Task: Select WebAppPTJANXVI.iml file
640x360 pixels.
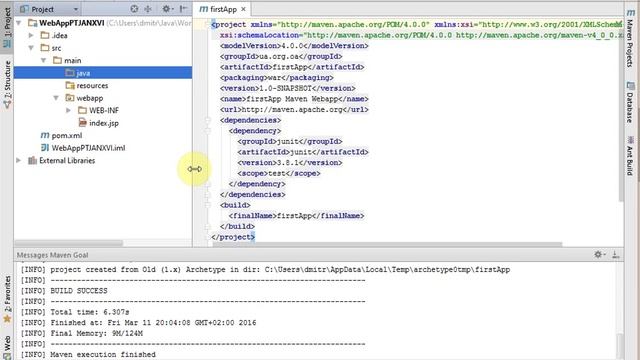Action: click(x=88, y=148)
